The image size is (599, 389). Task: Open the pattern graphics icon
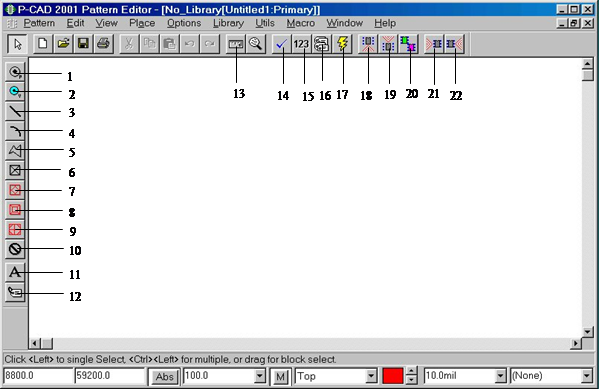(322, 44)
